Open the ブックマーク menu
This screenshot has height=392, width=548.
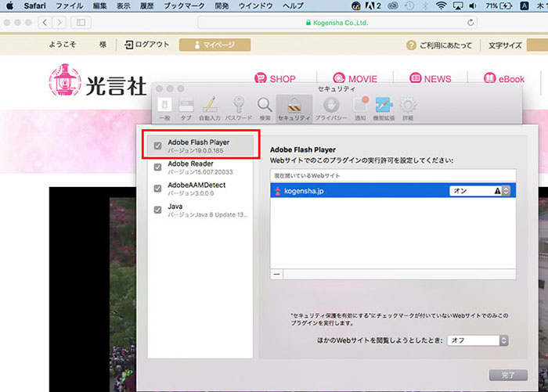(x=184, y=5)
